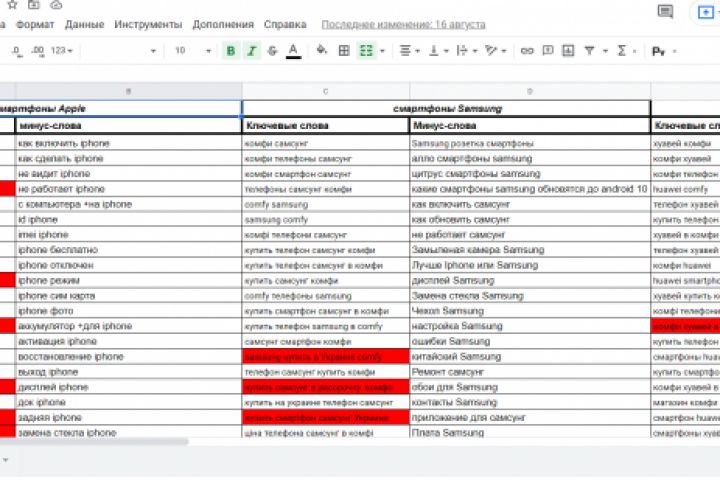Open the text color picker (underlined A)
The image size is (720, 480).
click(x=293, y=51)
